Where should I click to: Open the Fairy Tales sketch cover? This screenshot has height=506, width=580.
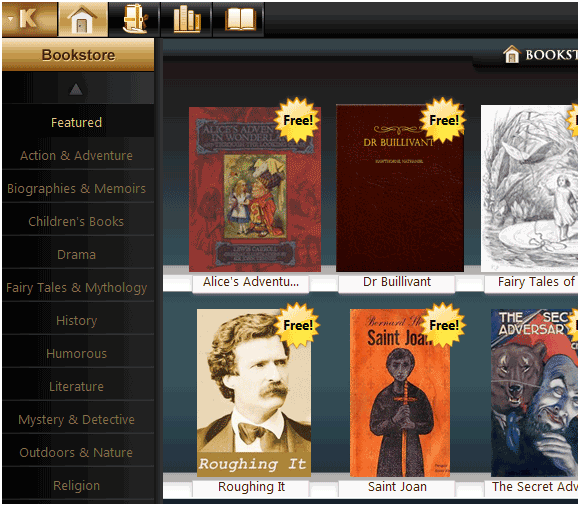(x=529, y=188)
